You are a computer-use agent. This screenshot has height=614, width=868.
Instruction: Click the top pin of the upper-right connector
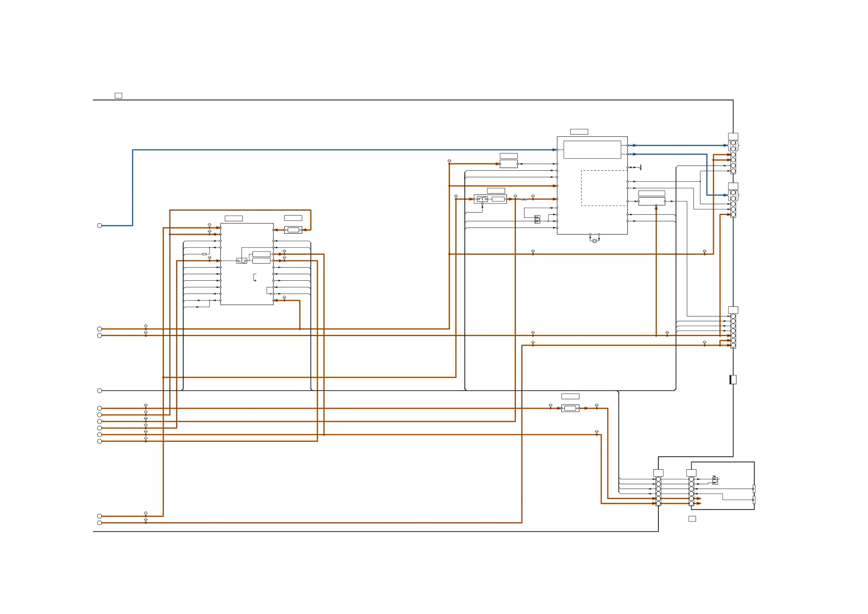[x=733, y=143]
